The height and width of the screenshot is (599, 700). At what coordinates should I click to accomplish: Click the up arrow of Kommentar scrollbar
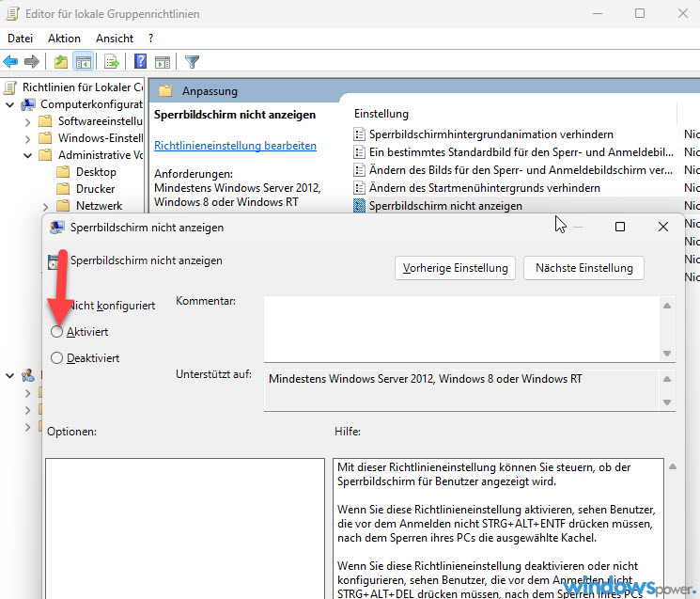667,306
